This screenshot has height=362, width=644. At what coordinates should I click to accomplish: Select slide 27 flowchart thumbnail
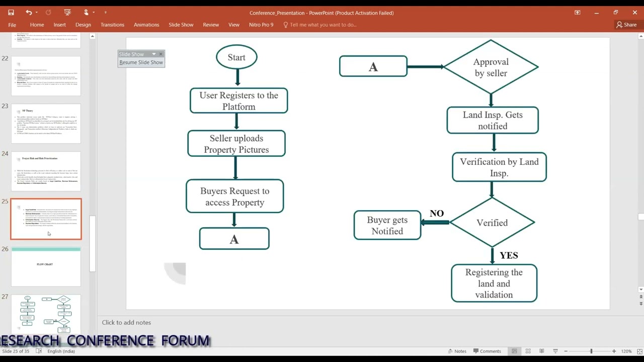[x=46, y=314]
